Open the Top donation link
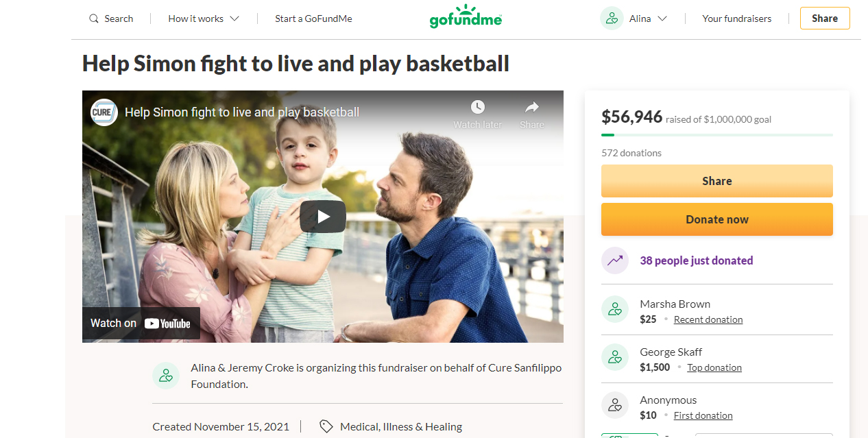The height and width of the screenshot is (438, 868). click(x=714, y=367)
